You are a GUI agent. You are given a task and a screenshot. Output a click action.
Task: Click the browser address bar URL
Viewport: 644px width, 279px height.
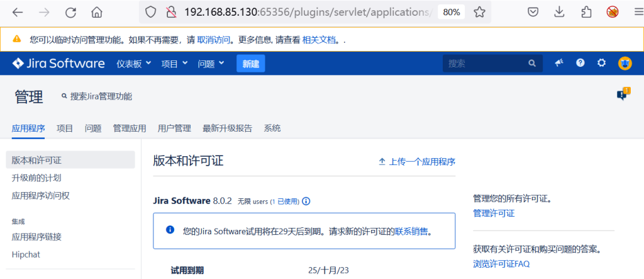pyautogui.click(x=308, y=13)
